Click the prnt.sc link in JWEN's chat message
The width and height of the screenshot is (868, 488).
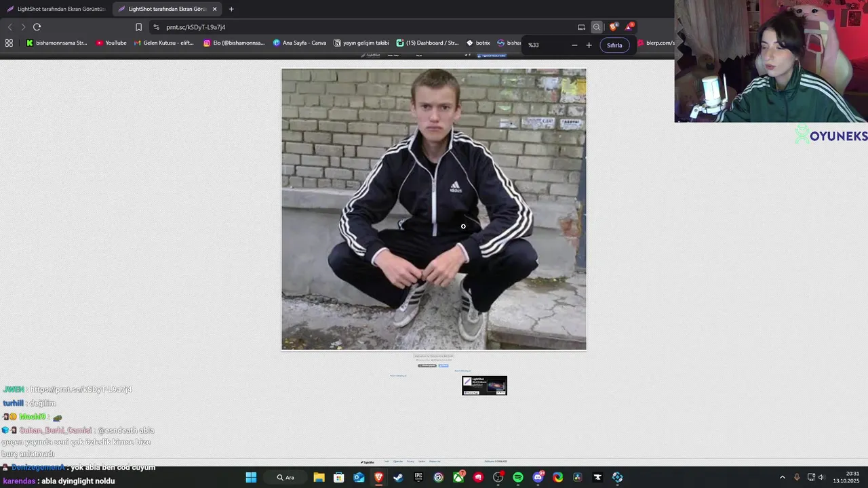81,389
